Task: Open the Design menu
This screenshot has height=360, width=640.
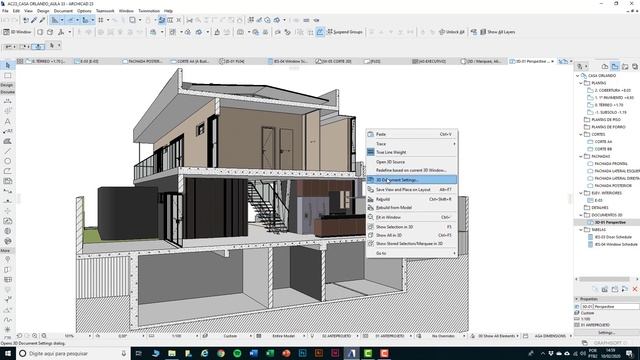Action: pyautogui.click(x=43, y=11)
